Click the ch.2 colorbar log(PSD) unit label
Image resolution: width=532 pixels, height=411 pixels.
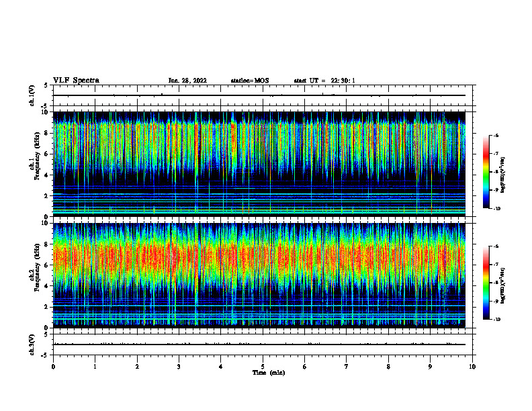[x=503, y=285]
